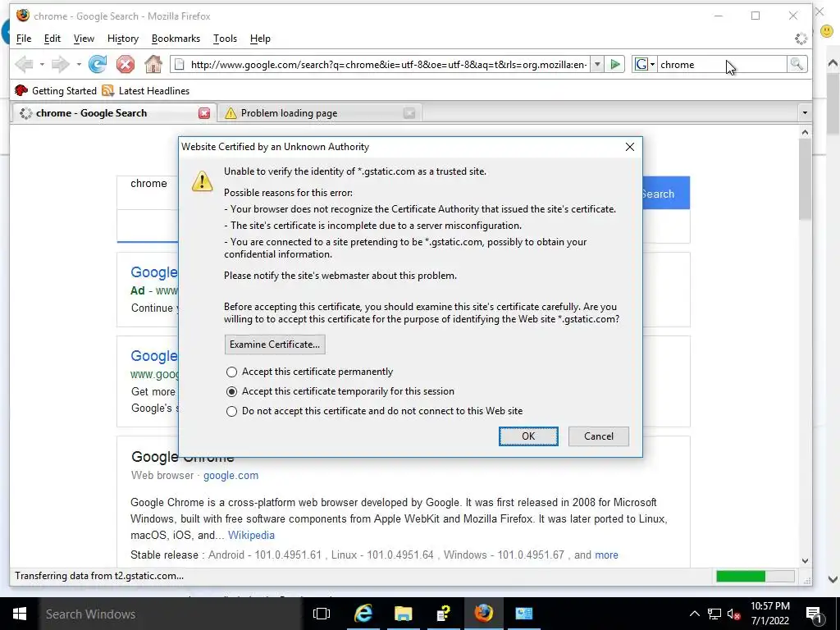Confirm the dialog with OK
This screenshot has height=630, width=840.
click(x=528, y=436)
